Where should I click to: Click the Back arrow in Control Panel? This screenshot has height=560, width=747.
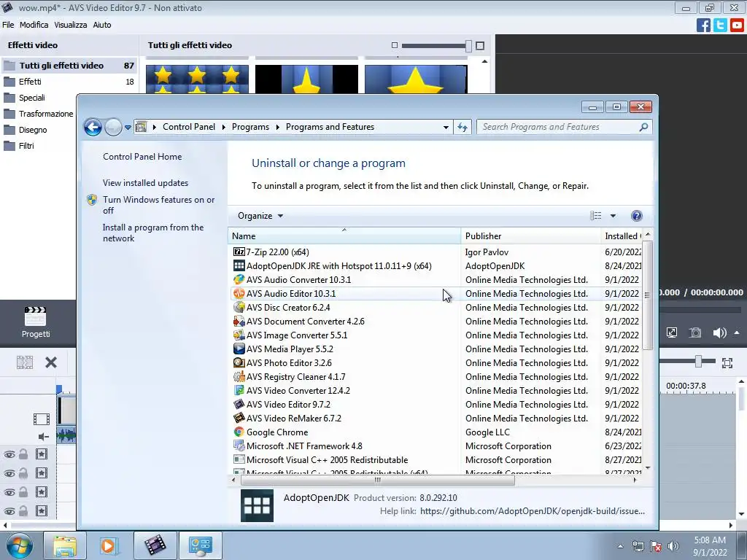click(x=93, y=127)
